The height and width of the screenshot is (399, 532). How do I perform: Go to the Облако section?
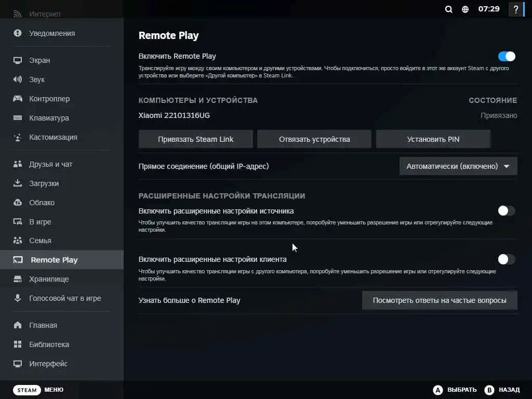point(62,203)
